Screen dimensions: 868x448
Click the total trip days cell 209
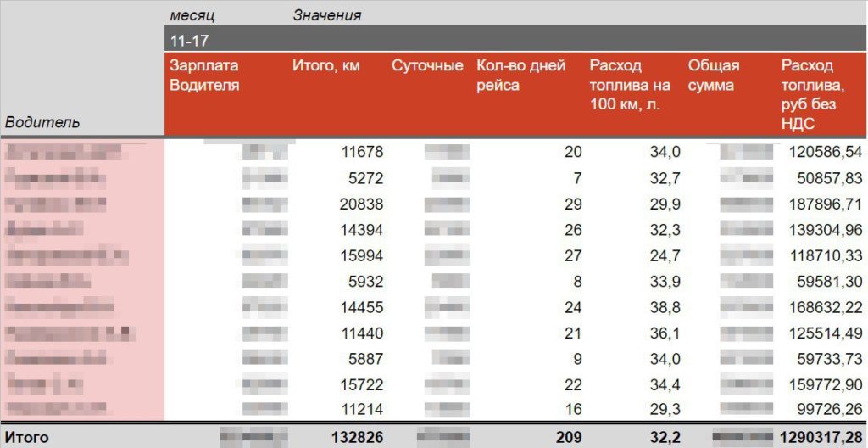pyautogui.click(x=569, y=438)
